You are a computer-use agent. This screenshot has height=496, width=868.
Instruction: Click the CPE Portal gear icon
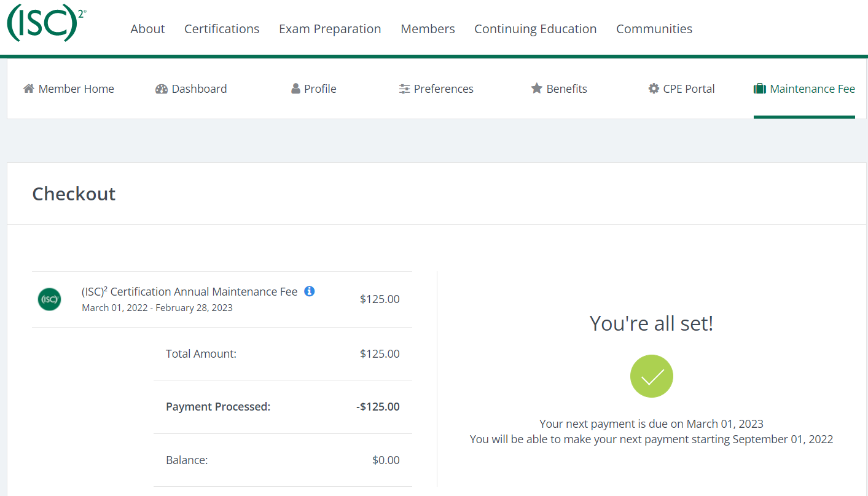point(654,89)
